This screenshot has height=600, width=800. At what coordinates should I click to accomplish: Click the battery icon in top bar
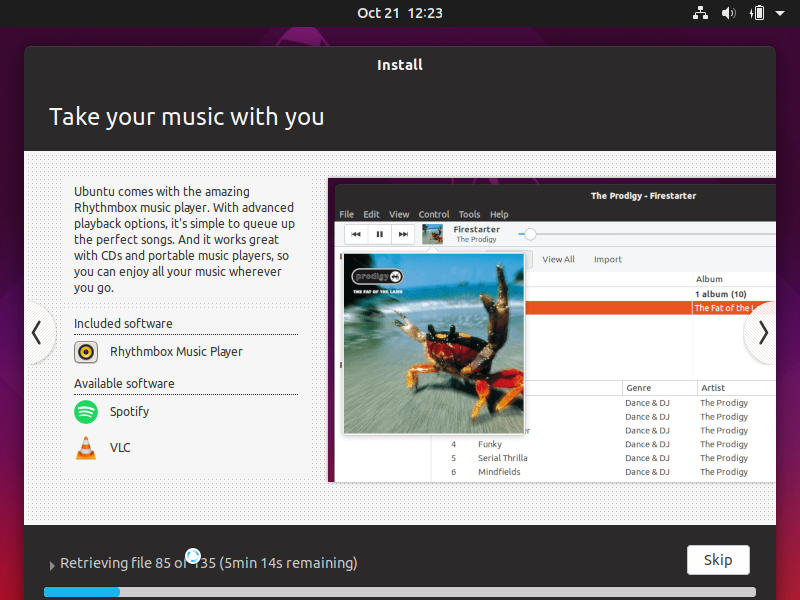(757, 13)
